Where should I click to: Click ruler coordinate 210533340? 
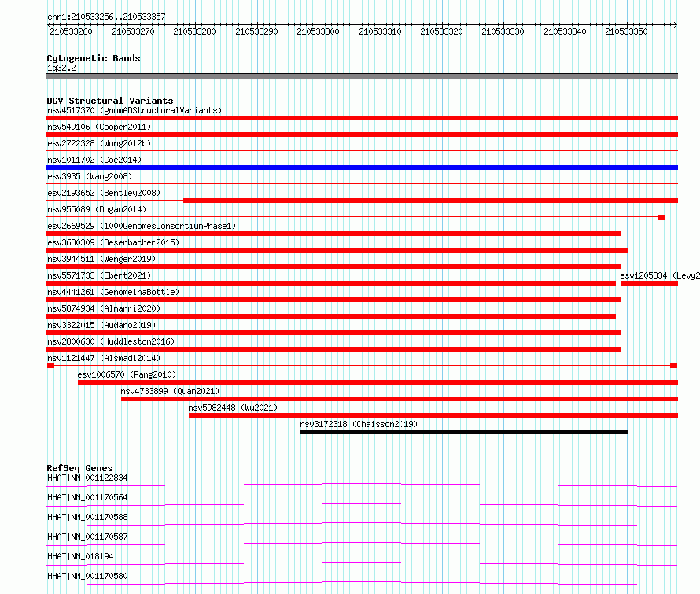point(565,31)
